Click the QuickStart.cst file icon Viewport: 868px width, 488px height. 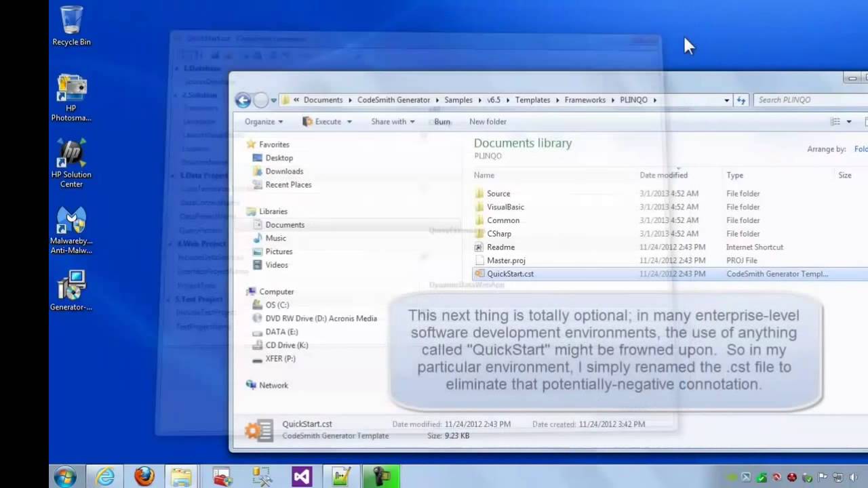click(x=479, y=274)
